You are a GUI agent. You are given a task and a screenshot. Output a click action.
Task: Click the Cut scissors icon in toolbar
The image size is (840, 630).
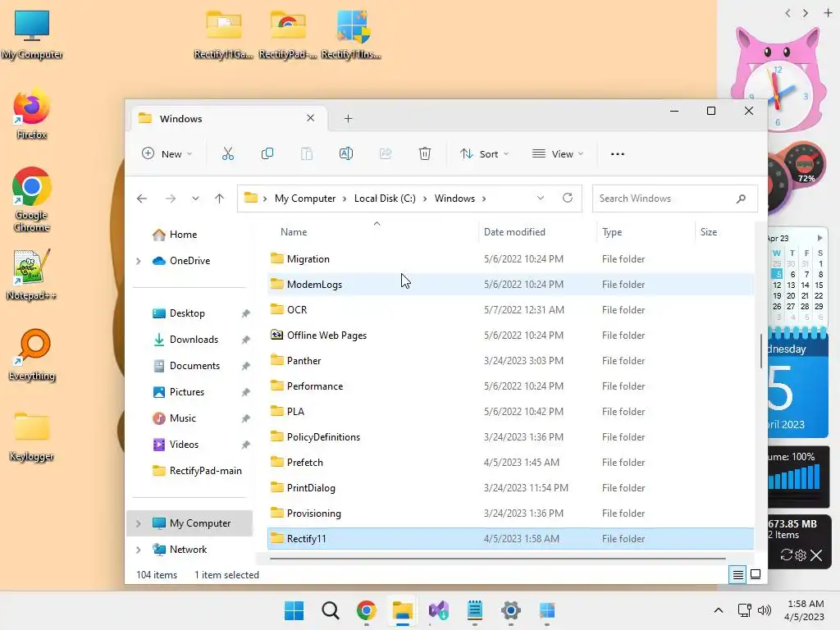[x=228, y=153]
